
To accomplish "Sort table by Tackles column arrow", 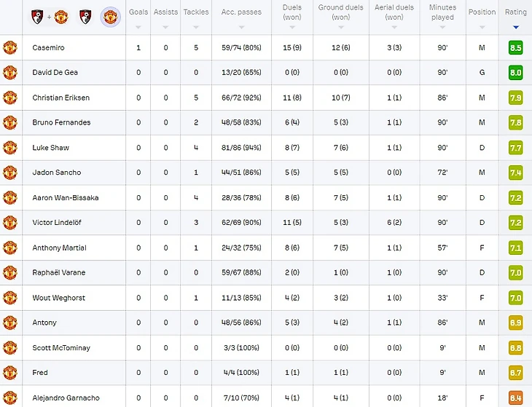I will point(195,27).
